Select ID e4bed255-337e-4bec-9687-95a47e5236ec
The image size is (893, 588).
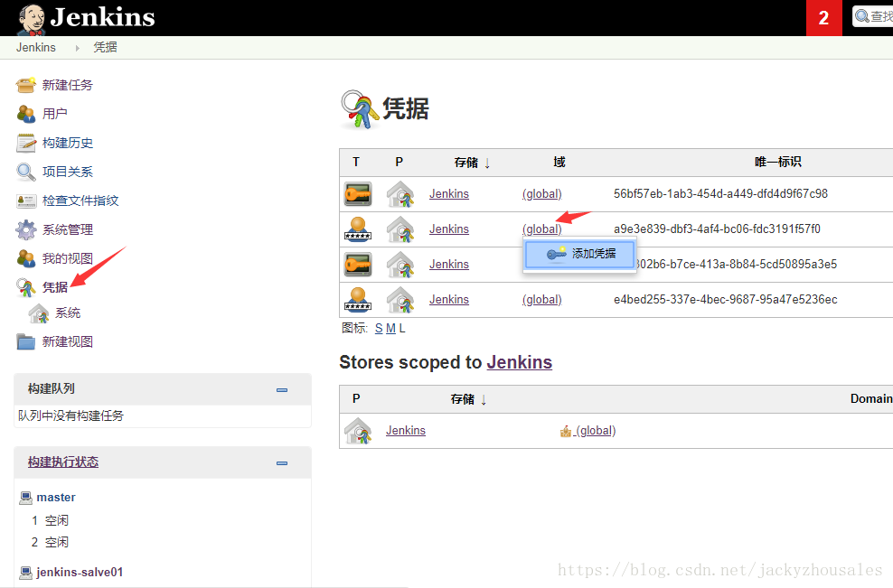726,299
